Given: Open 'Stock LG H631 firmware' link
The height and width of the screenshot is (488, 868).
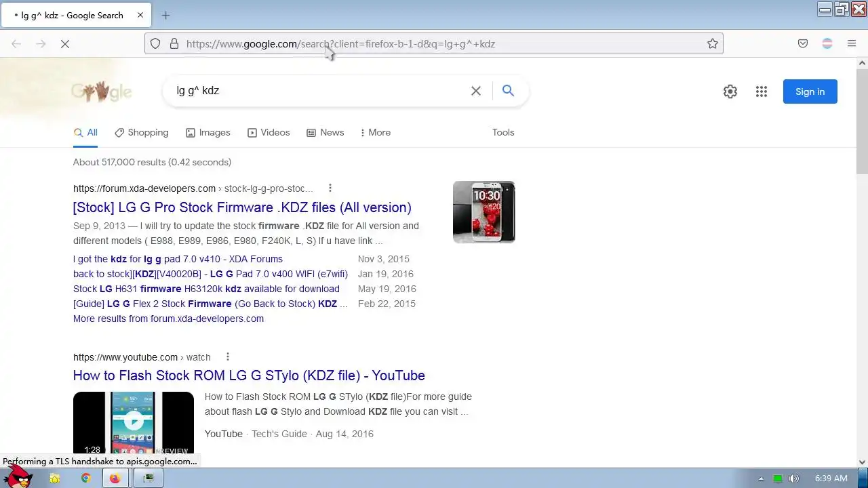Looking at the screenshot, I should click(206, 289).
